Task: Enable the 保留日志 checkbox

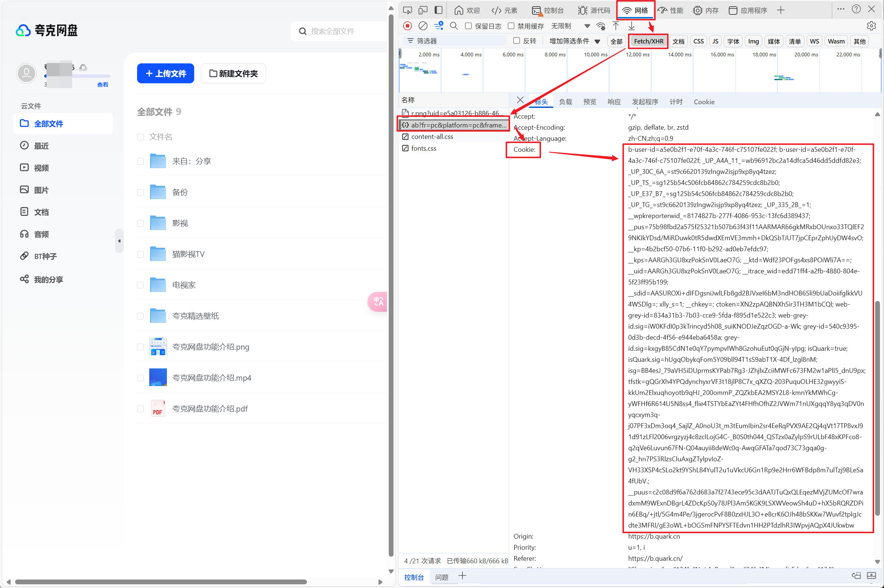Action: click(x=468, y=26)
